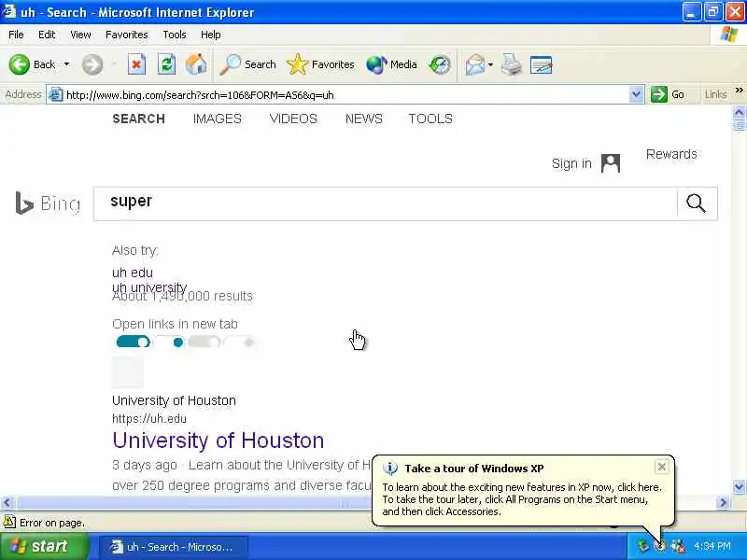
Task: Open the Media pane globe icon
Action: pos(391,64)
